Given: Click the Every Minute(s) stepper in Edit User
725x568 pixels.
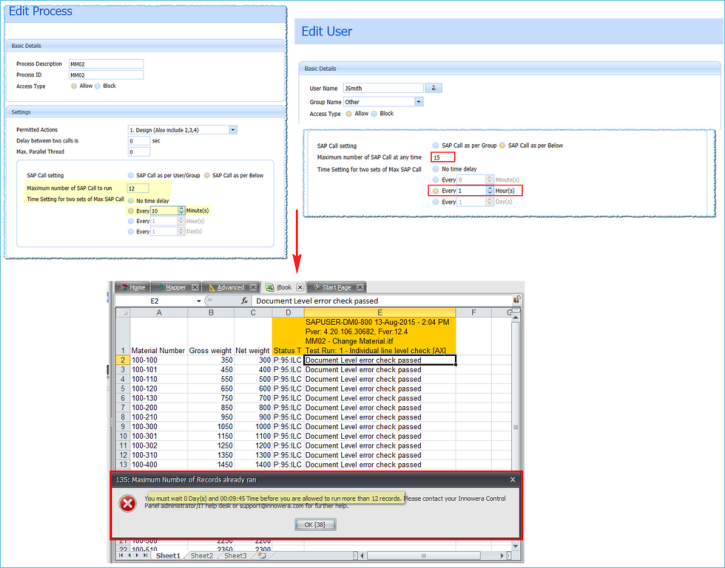Looking at the screenshot, I should click(490, 179).
